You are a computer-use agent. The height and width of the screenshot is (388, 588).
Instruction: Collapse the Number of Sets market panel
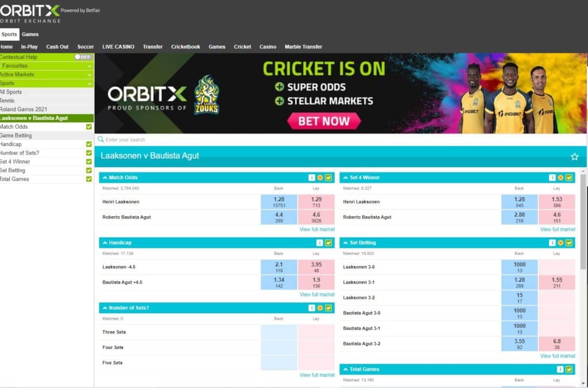tap(105, 308)
